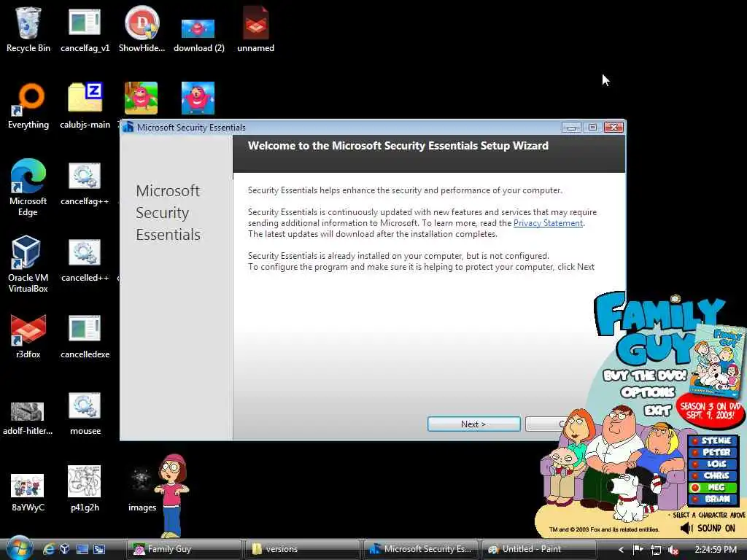747x560 pixels.
Task: Switch to Microsoft Security Essentials taskbar item
Action: 421,549
